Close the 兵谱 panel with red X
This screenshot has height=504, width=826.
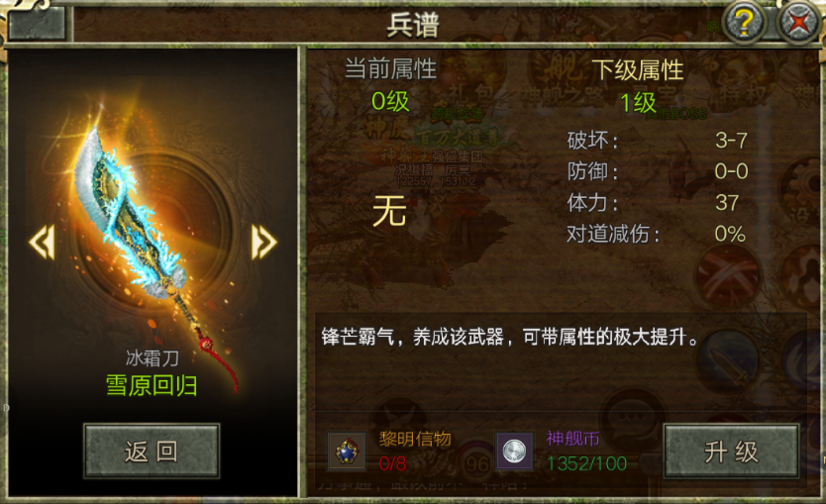click(x=799, y=23)
